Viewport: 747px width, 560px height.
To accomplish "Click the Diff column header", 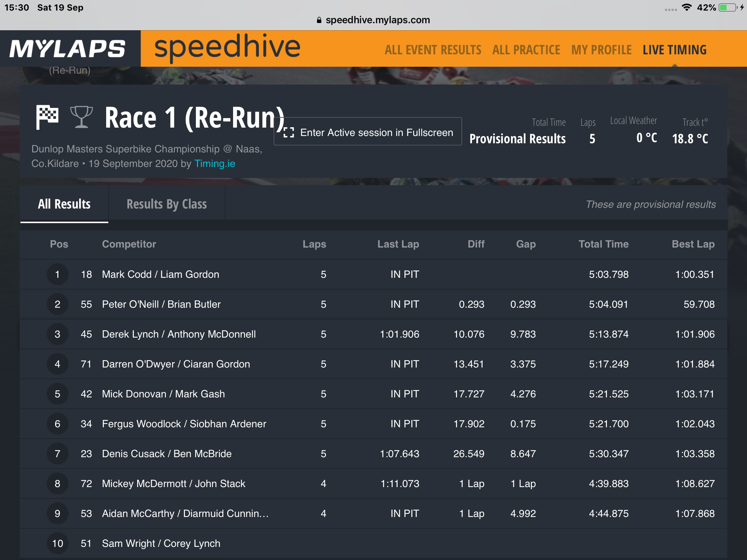I will tap(476, 244).
